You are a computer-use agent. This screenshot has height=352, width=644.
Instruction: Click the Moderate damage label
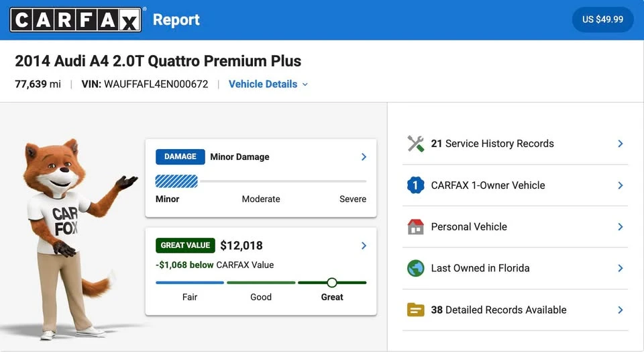[261, 199]
